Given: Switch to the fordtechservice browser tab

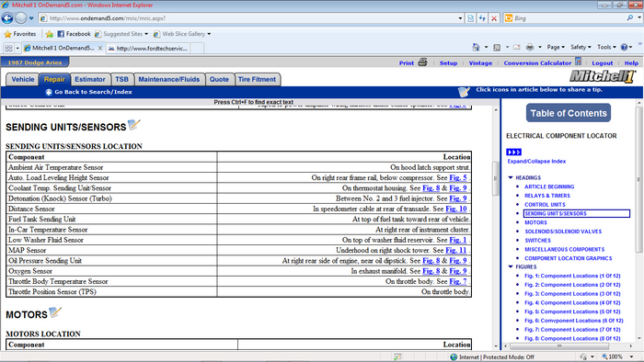Looking at the screenshot, I should click(x=148, y=49).
